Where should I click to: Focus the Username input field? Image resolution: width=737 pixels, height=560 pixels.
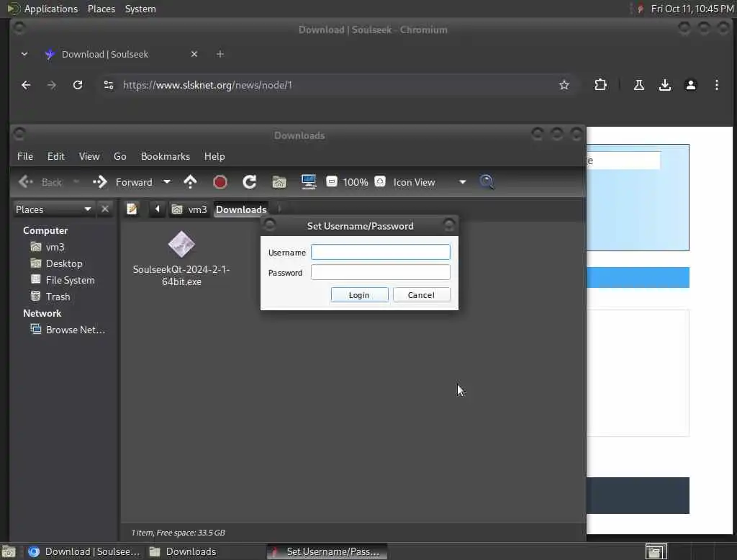pos(380,252)
